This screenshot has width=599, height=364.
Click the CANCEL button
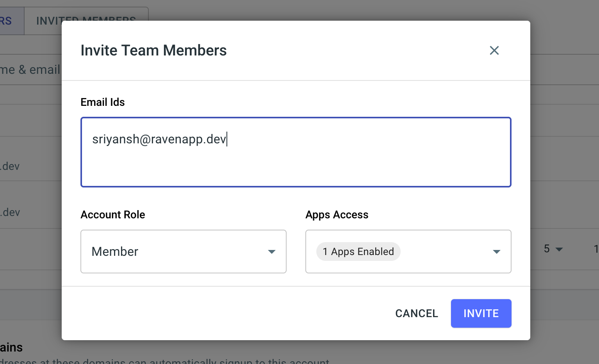pos(416,313)
